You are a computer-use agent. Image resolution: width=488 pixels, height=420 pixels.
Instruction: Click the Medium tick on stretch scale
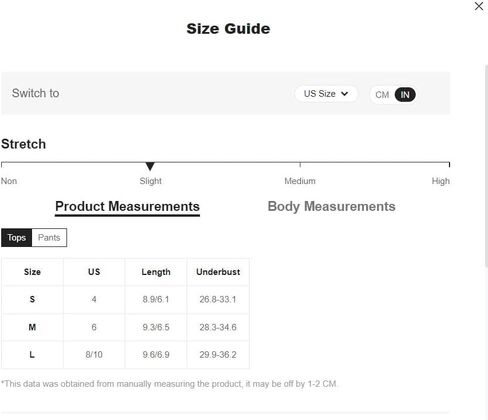[300, 164]
